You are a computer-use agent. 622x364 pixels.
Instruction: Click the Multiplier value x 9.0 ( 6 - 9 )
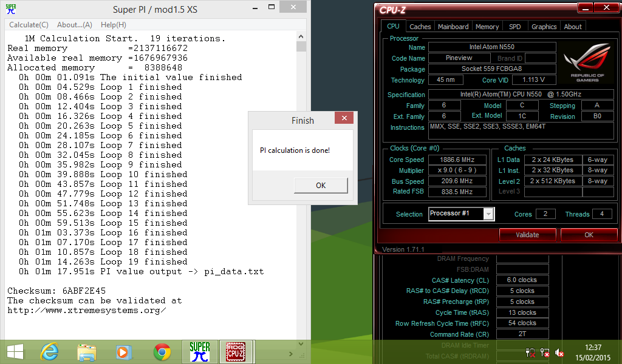click(457, 170)
